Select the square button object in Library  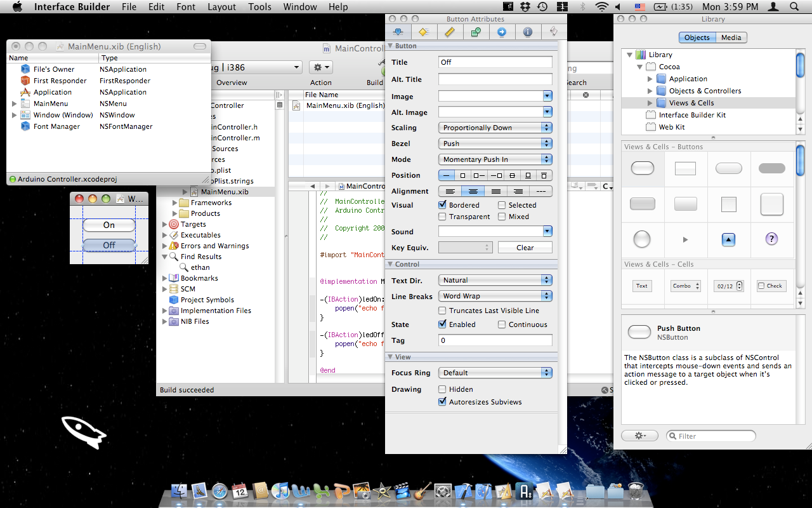pyautogui.click(x=728, y=204)
